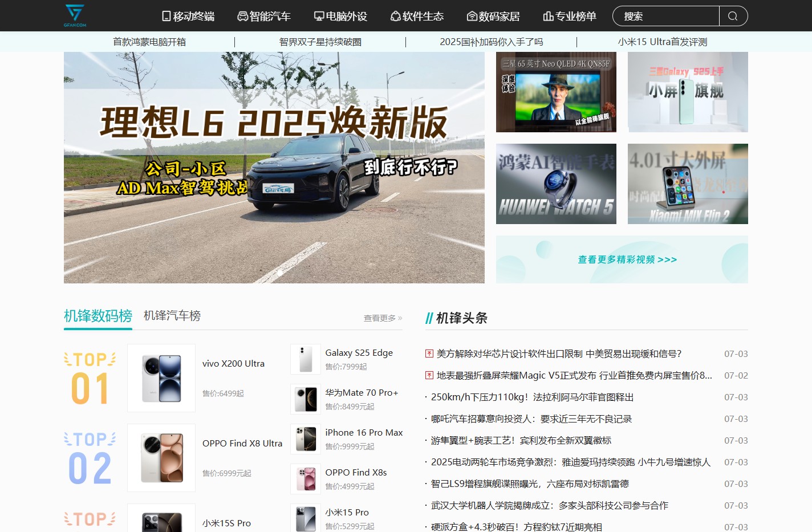Click the TOP 01 rank badge
Image resolution: width=812 pixels, height=532 pixels.
(x=90, y=378)
